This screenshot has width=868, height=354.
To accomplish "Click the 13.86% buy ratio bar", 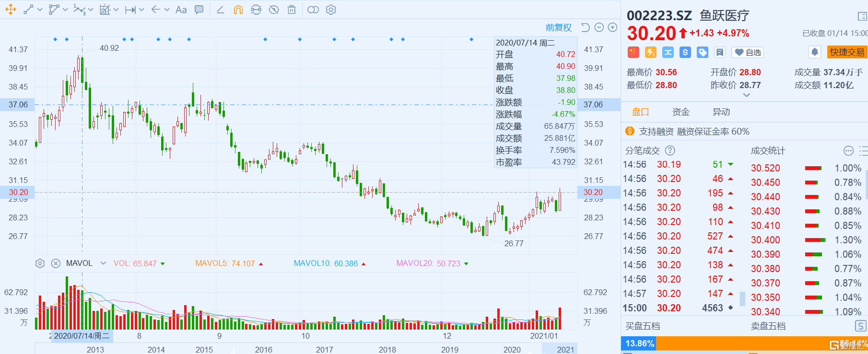I will point(640,343).
